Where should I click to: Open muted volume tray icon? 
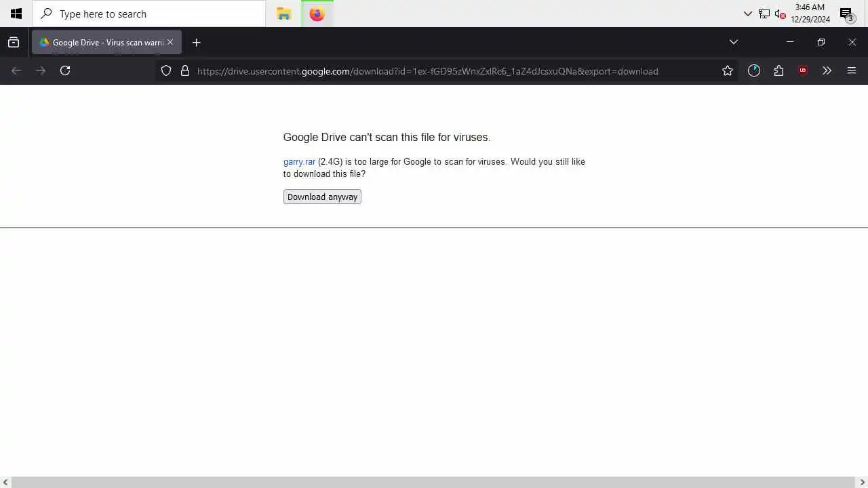[x=780, y=14]
